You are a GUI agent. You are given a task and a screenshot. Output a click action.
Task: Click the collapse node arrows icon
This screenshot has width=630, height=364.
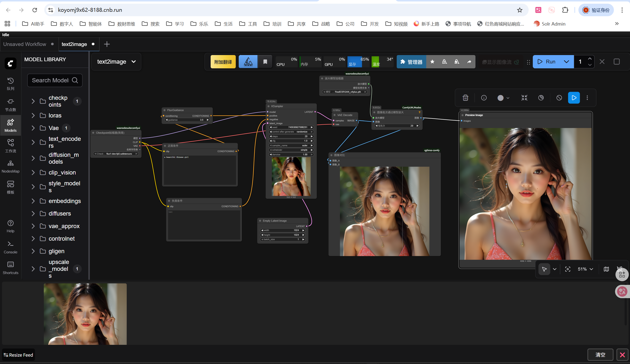pyautogui.click(x=524, y=98)
